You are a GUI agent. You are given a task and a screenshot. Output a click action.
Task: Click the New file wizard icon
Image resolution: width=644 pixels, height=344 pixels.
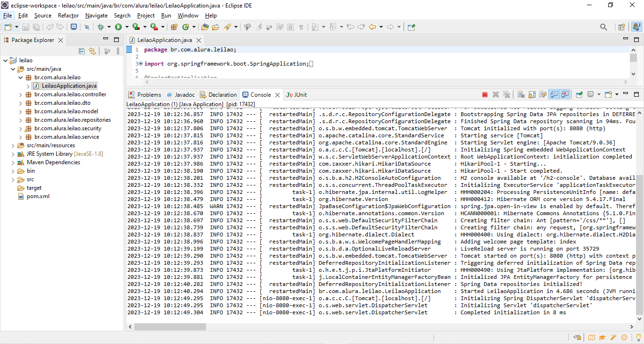tap(8, 27)
